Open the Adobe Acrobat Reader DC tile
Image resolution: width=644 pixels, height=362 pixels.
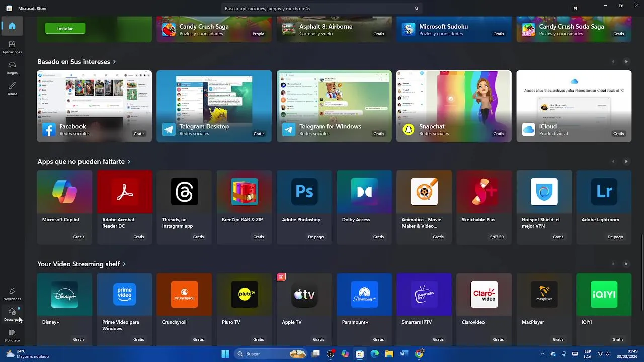(124, 207)
